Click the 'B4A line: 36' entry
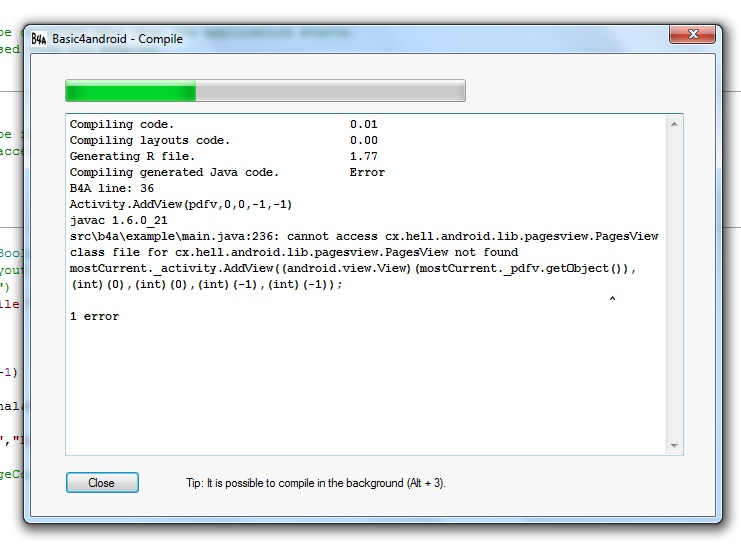The width and height of the screenshot is (741, 551). (112, 189)
